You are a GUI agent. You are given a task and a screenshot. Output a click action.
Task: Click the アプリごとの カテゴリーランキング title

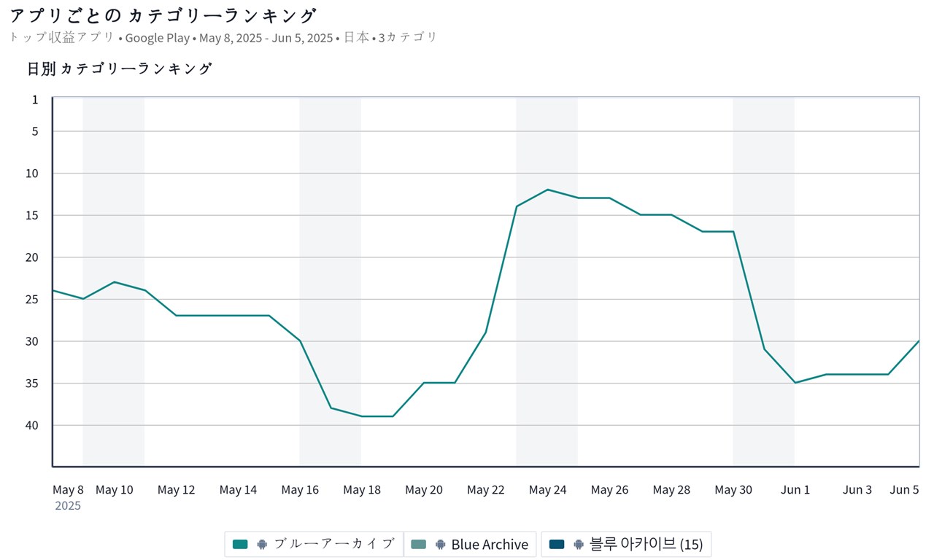(163, 15)
